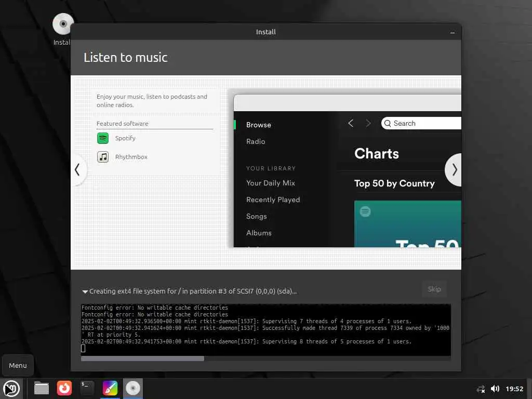Image resolution: width=532 pixels, height=399 pixels.
Task: Click 'Radio' in the Spotify preview sidebar
Action: 256,141
